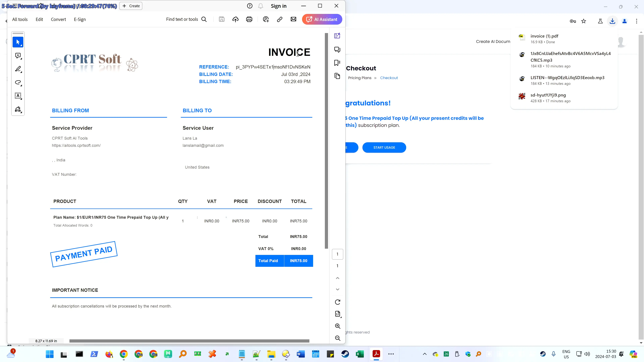Click the reference ID text
This screenshot has height=362, width=644.
pos(273,67)
